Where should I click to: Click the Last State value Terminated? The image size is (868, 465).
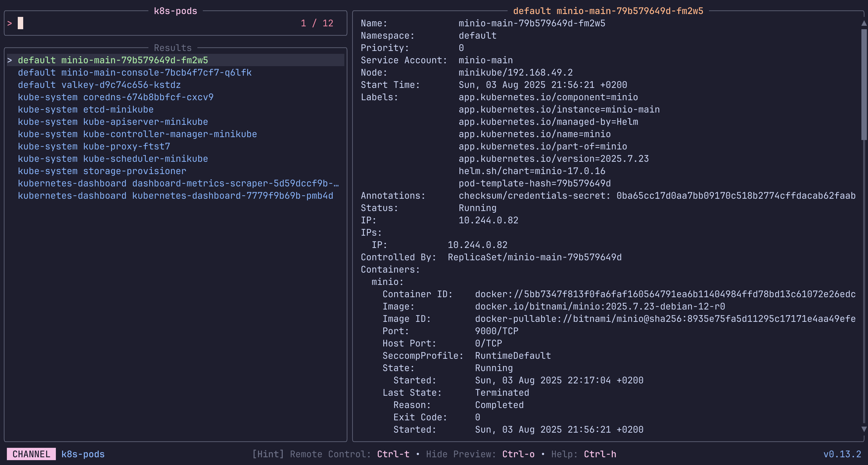point(502,393)
